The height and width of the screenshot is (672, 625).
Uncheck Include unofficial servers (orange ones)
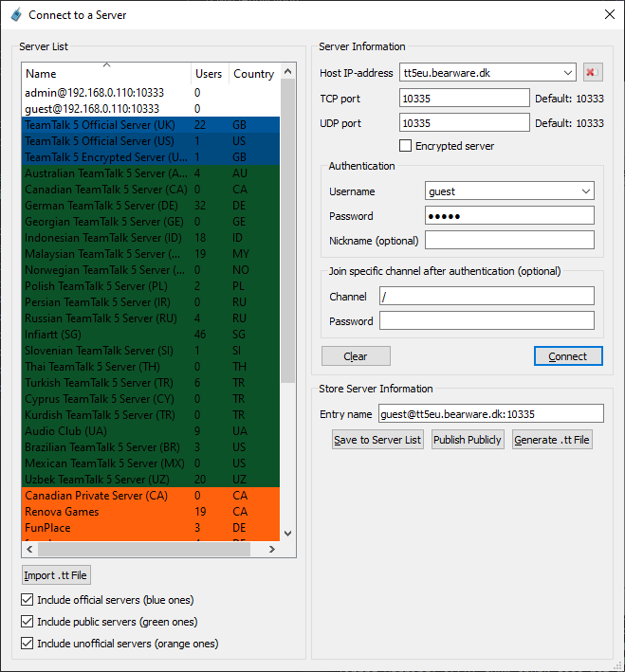[x=27, y=644]
